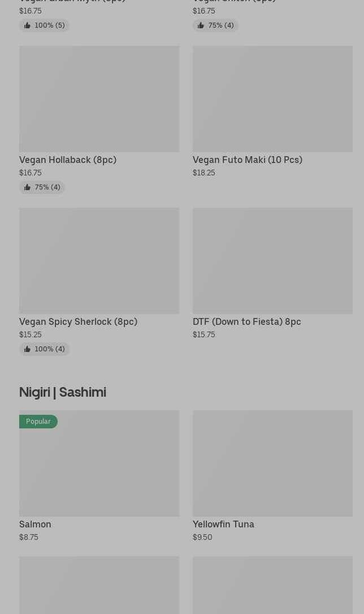364x614 pixels.
Task: Click the $9.50 price under Yellowfin Tuna
Action: [x=202, y=538]
